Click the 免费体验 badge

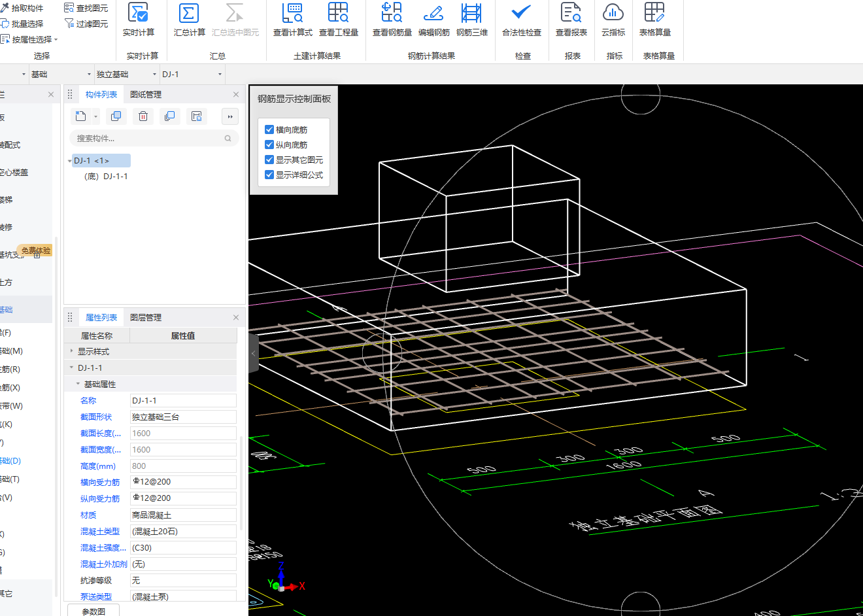tap(36, 250)
